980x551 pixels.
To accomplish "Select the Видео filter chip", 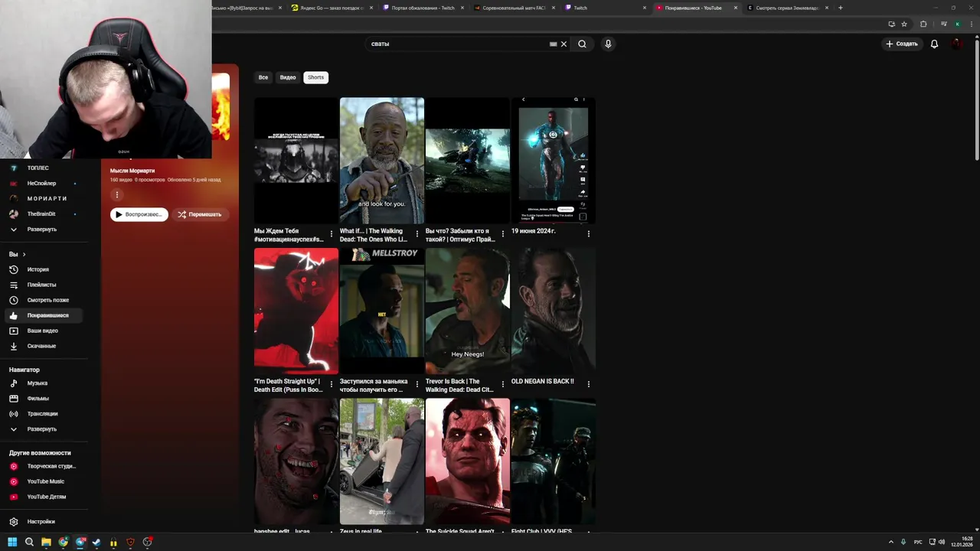I will tap(288, 77).
